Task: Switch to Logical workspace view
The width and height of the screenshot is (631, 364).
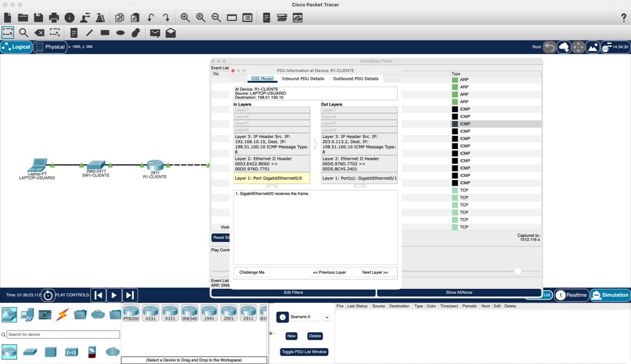Action: tap(17, 47)
